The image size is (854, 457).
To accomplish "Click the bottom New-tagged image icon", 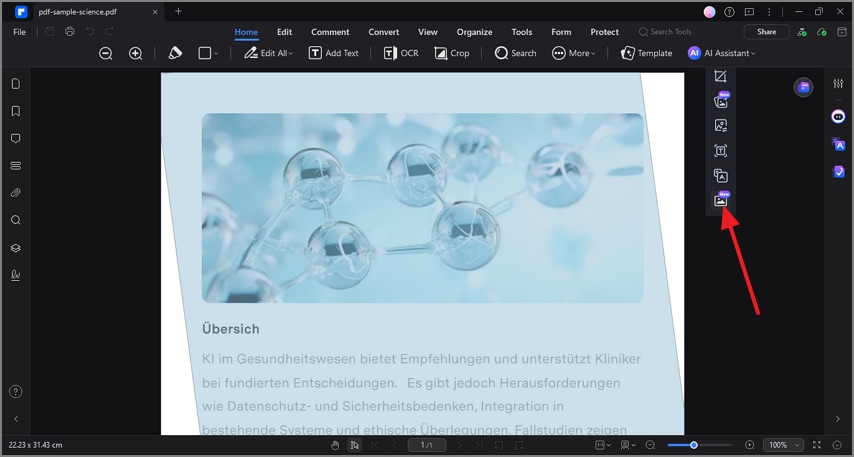I will pos(721,200).
